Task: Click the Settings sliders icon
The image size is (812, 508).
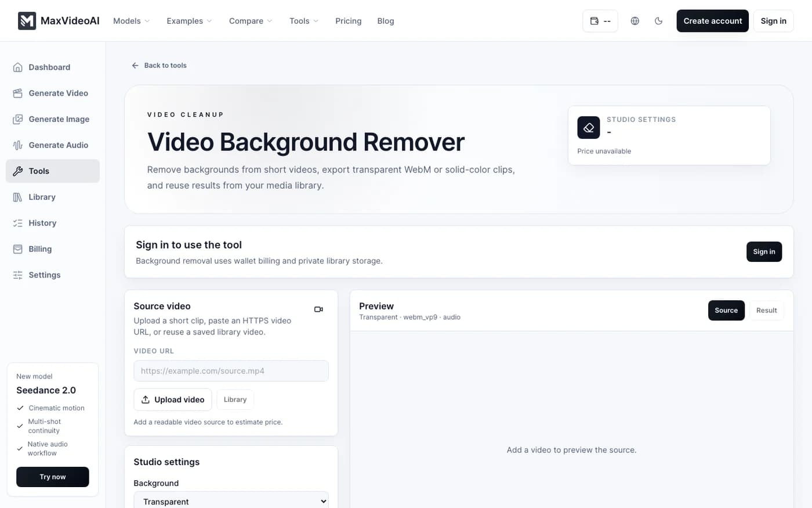Action: tap(18, 275)
